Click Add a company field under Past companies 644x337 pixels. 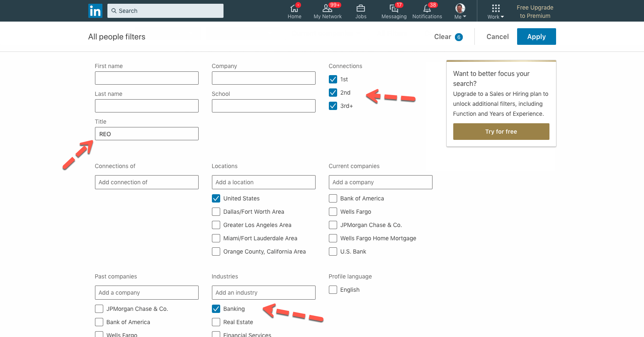[x=147, y=293]
